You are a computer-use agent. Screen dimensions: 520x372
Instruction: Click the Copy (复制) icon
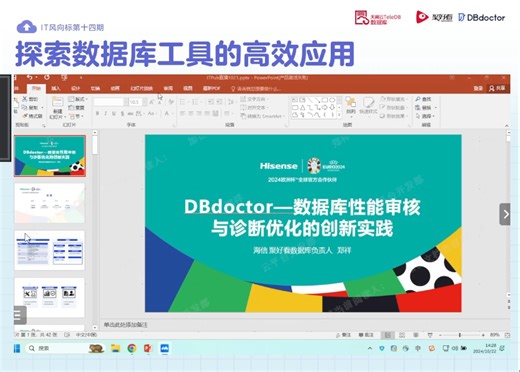[x=25, y=107]
